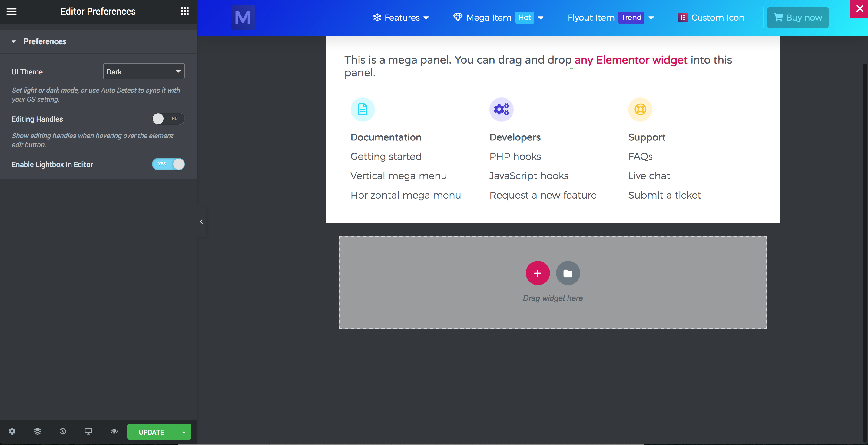Click the UPDATE button
The width and height of the screenshot is (868, 445).
151,431
